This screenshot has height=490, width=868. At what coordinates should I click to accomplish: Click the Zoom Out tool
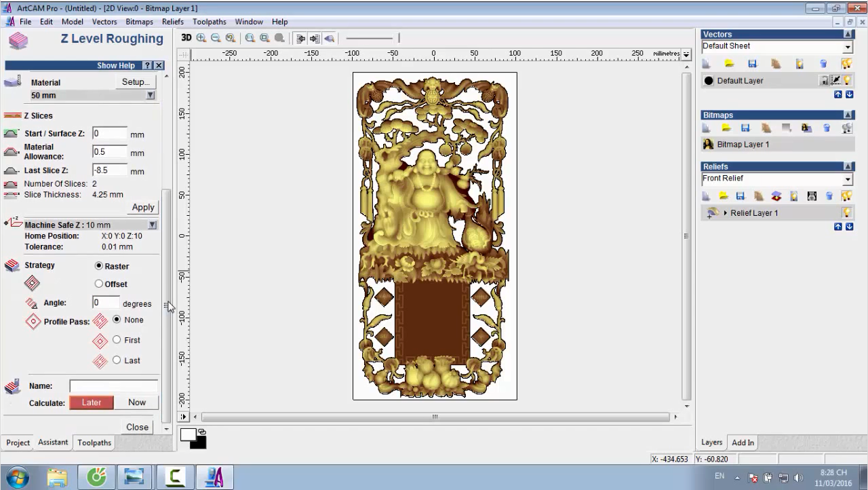(x=216, y=38)
